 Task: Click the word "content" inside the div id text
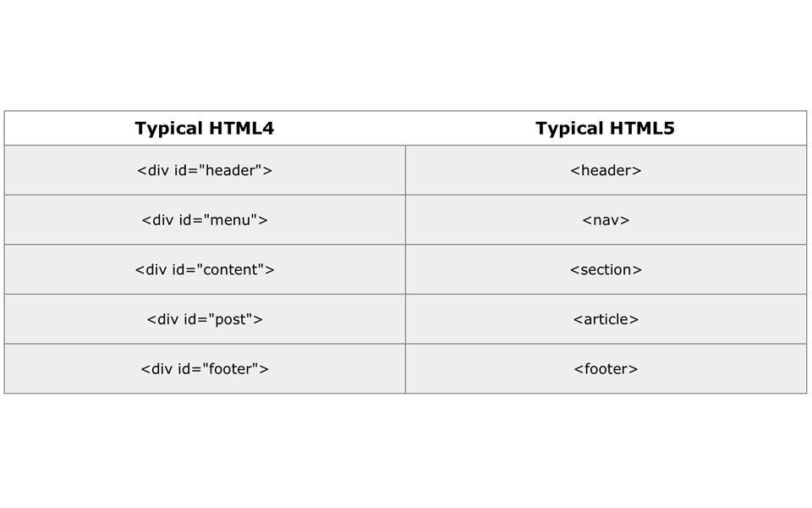[230, 269]
